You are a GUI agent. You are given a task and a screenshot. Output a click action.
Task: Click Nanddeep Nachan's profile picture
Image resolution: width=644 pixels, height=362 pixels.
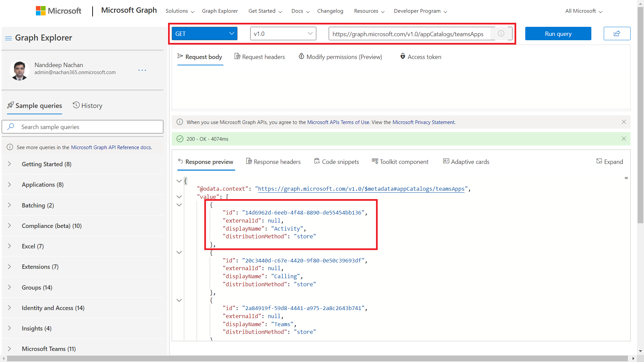[19, 70]
